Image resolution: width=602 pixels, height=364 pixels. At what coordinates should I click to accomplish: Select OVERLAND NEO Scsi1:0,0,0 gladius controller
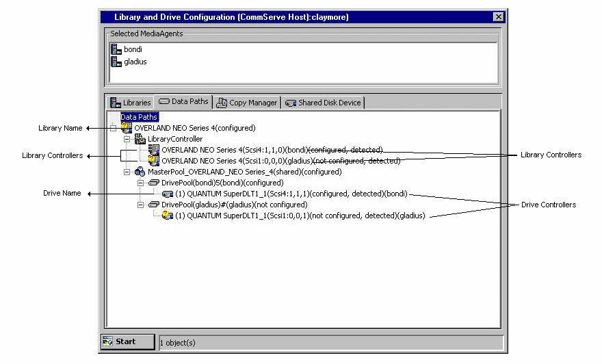coord(281,161)
